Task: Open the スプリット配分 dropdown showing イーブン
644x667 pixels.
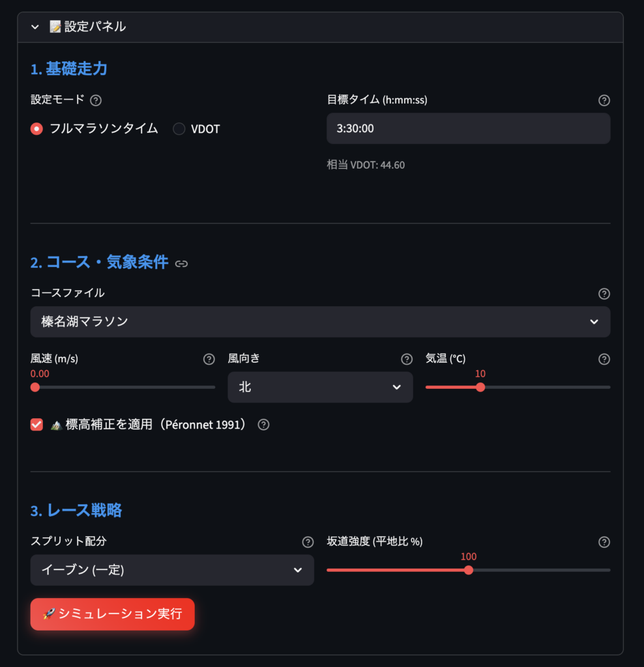Action: (x=172, y=569)
